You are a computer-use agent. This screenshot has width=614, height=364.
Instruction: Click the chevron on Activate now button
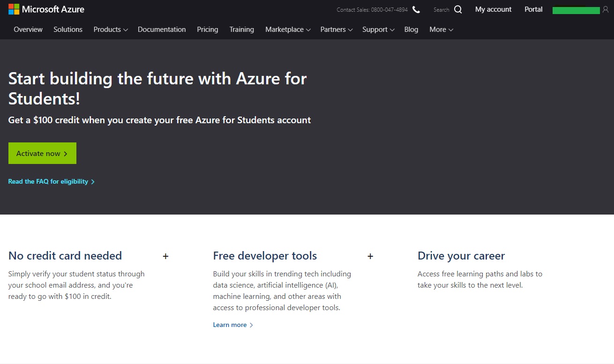[x=66, y=154]
